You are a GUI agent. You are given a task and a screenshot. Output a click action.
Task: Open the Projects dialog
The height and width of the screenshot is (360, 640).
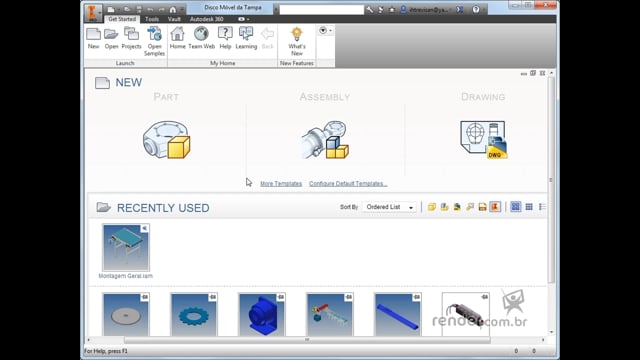pyautogui.click(x=131, y=39)
